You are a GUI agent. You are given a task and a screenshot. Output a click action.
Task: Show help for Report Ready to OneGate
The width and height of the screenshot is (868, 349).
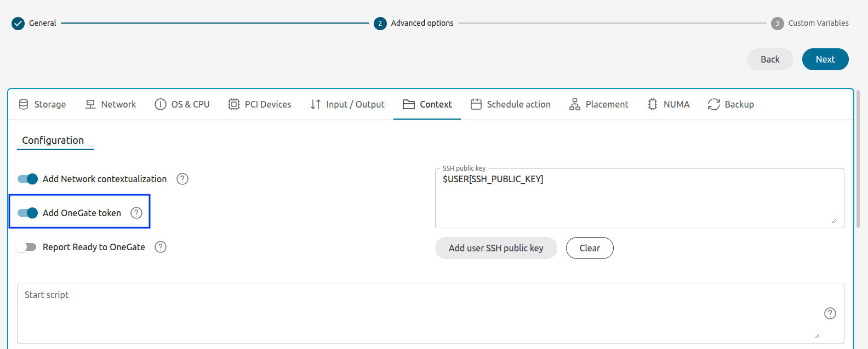[161, 247]
